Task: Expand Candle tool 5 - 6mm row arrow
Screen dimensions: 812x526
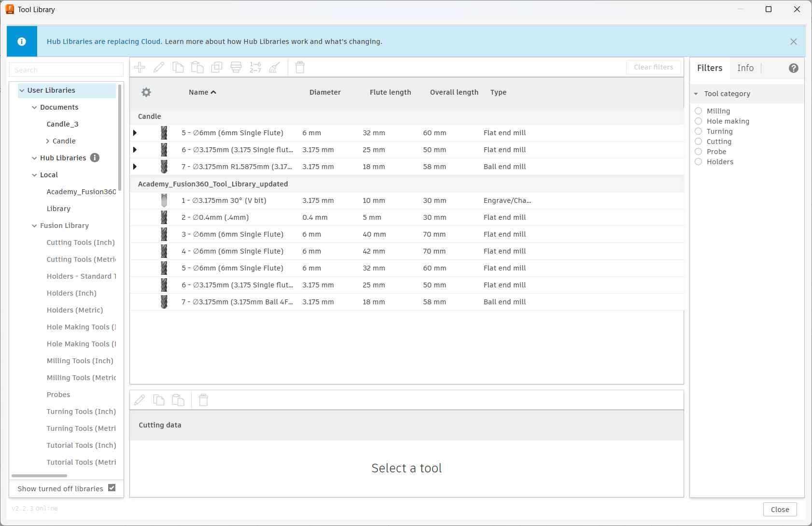Action: (x=135, y=133)
